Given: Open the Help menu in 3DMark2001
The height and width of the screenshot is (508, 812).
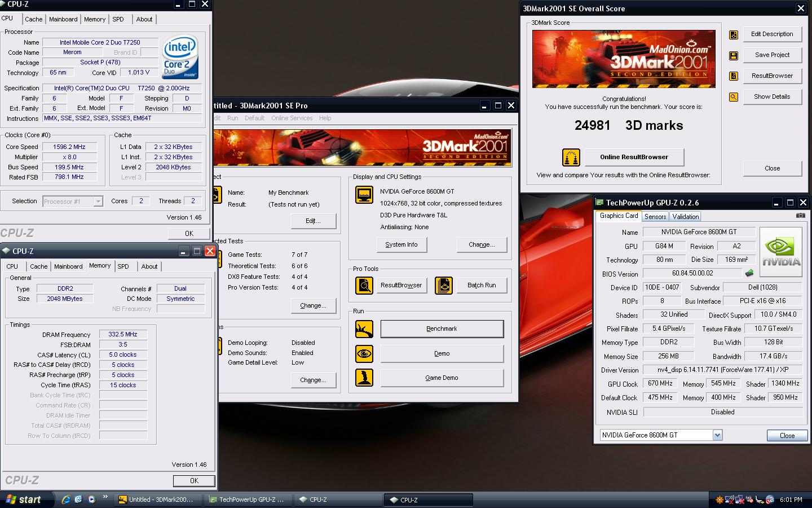Looking at the screenshot, I should 325,118.
